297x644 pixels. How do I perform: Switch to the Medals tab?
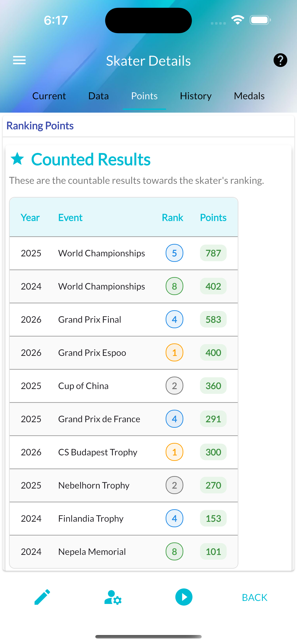249,96
